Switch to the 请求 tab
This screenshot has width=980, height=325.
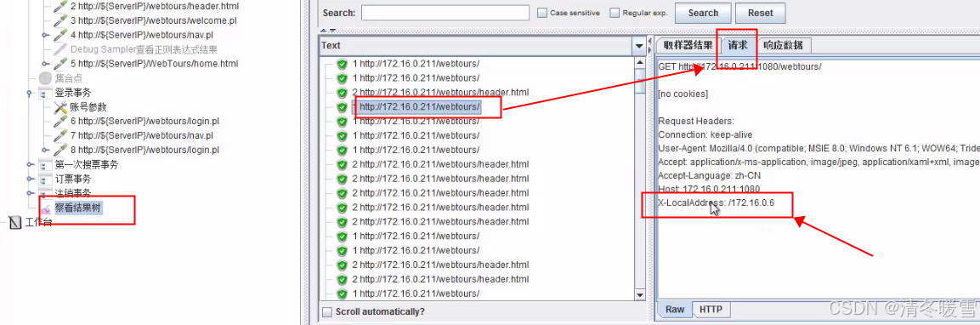(738, 45)
